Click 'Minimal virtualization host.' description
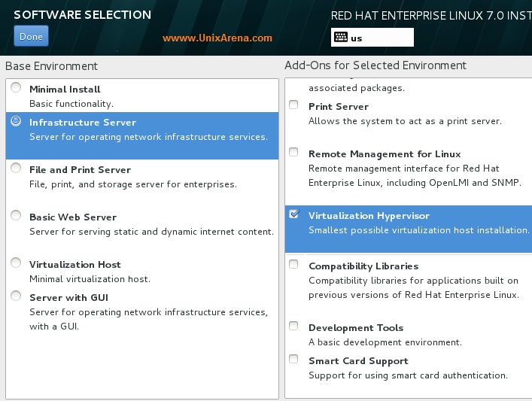The image size is (532, 401). pyautogui.click(x=90, y=279)
